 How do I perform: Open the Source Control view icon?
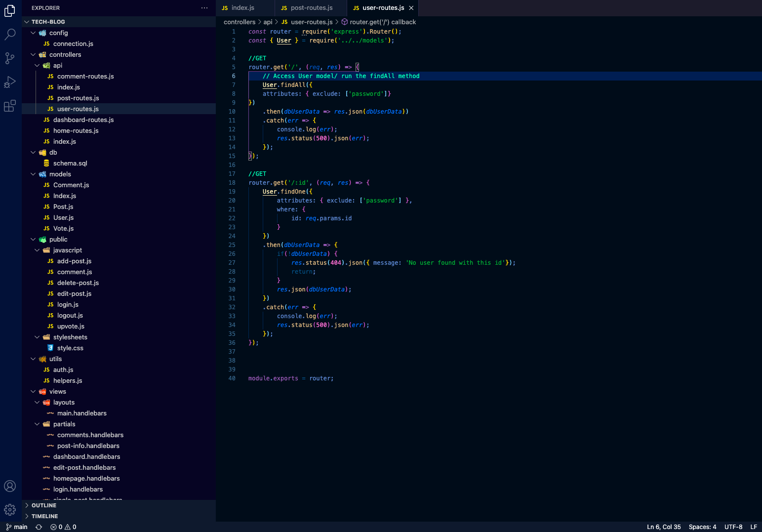(10, 58)
